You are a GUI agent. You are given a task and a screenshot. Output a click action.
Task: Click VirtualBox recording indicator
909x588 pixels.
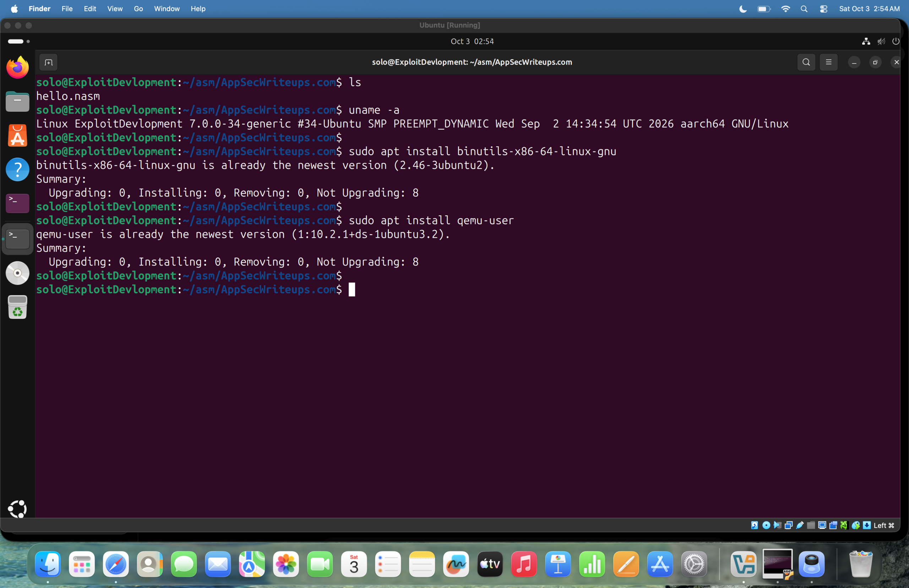[x=833, y=526]
